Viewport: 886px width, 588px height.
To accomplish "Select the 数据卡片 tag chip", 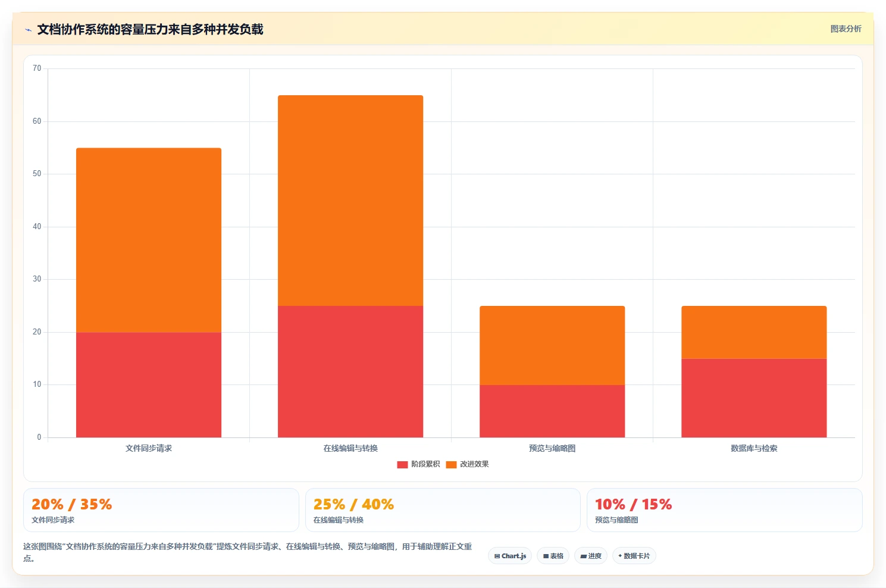I will tap(634, 556).
